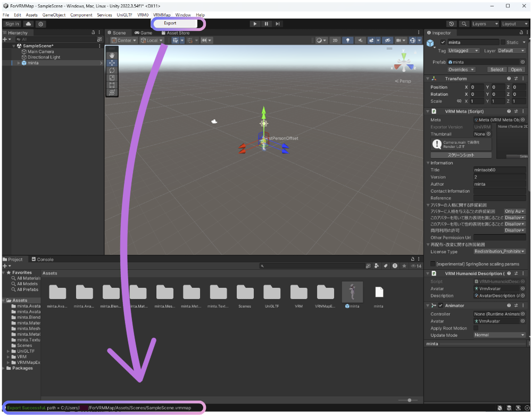Open the Local rotation dropdown
The height and width of the screenshot is (415, 532).
[152, 40]
